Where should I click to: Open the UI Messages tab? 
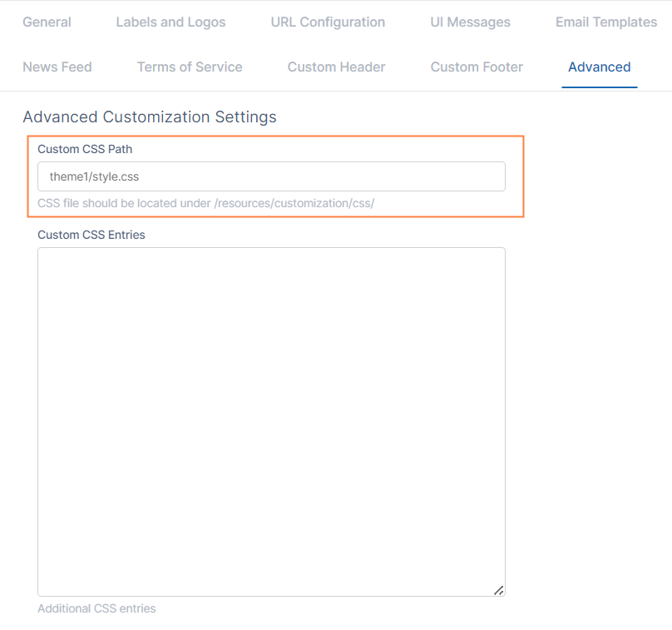click(x=469, y=22)
